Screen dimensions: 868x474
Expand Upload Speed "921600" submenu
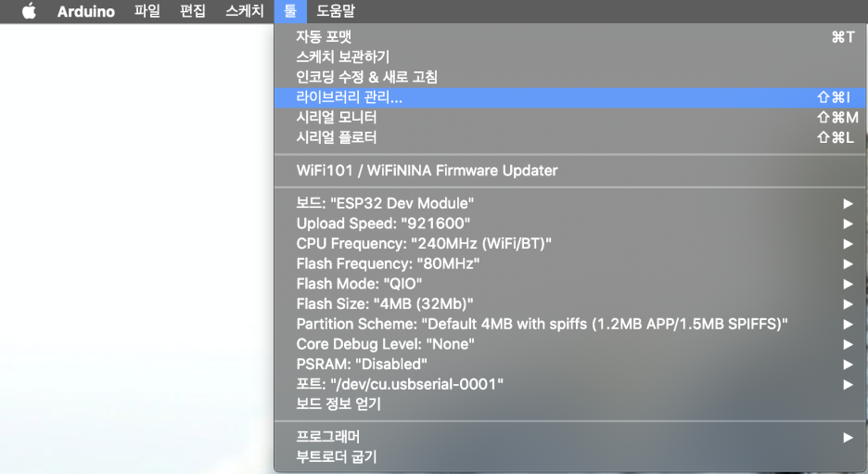pos(570,224)
